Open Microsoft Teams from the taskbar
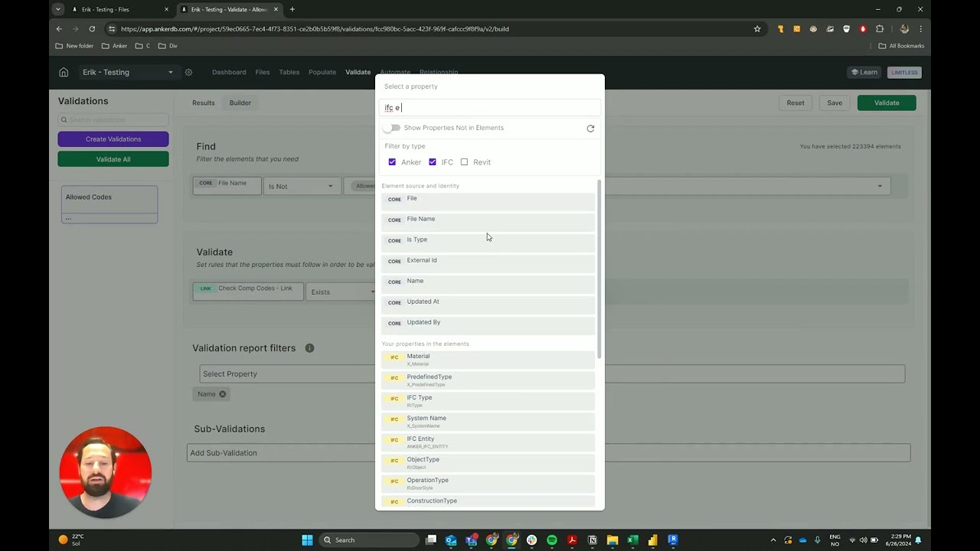 point(472,540)
